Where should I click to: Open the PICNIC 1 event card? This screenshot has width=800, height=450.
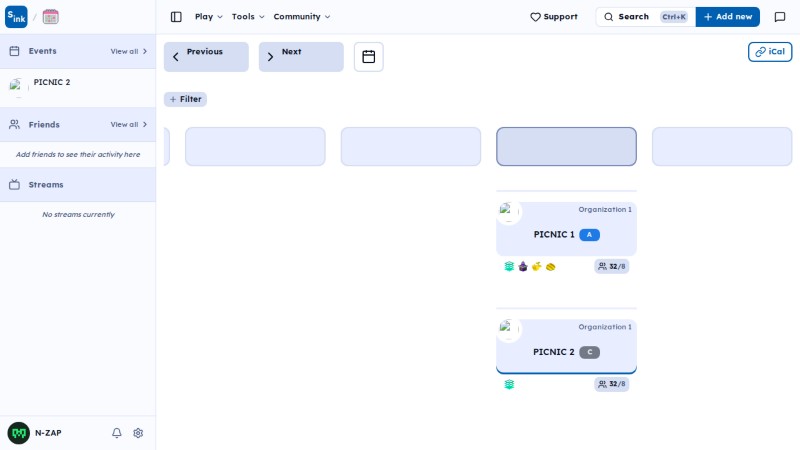click(x=566, y=229)
